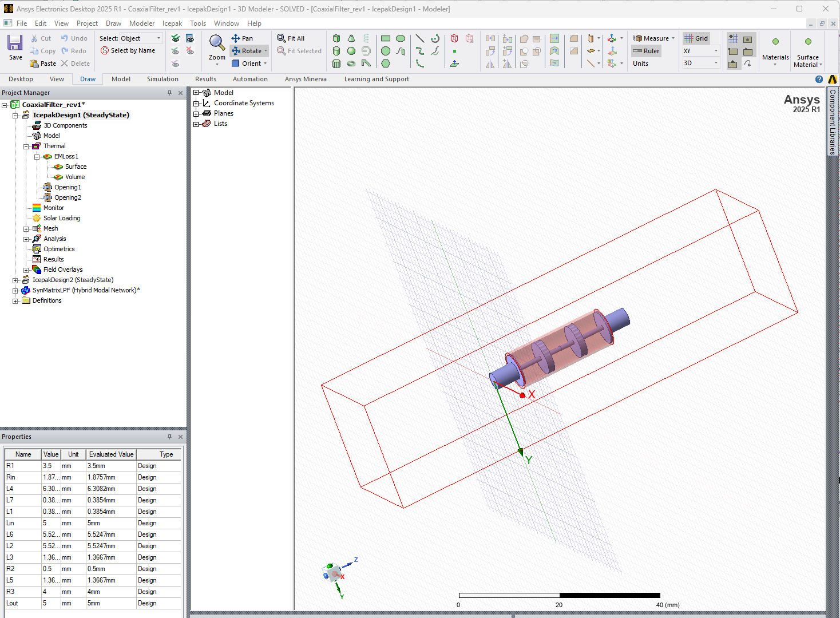
Task: Switch to the Results ribbon tab
Action: tap(205, 79)
